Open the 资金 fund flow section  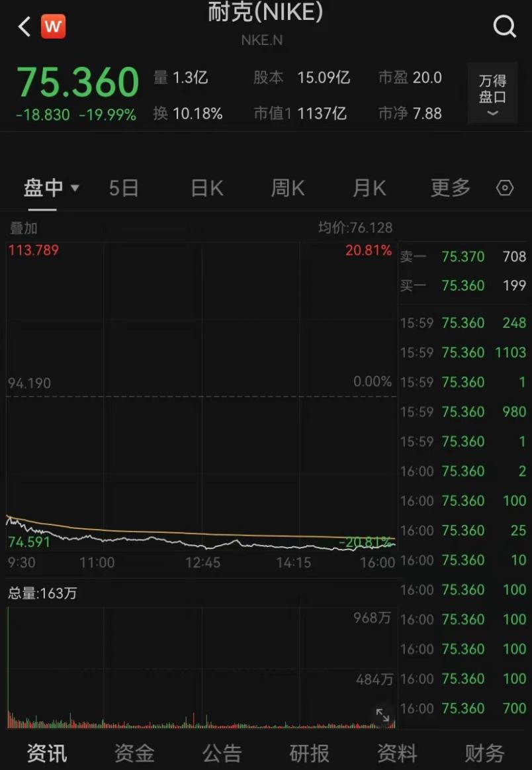134,753
